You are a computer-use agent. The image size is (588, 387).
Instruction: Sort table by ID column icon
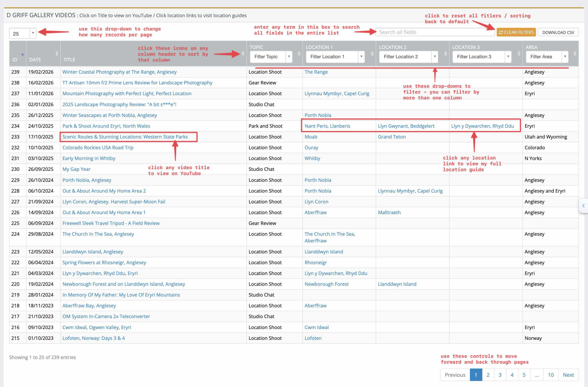tap(23, 55)
